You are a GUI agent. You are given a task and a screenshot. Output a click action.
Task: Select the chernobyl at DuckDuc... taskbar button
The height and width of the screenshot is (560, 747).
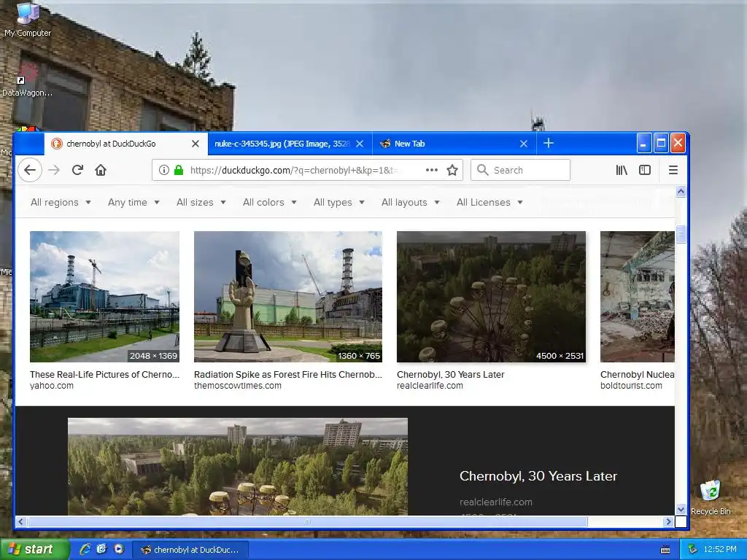190,550
